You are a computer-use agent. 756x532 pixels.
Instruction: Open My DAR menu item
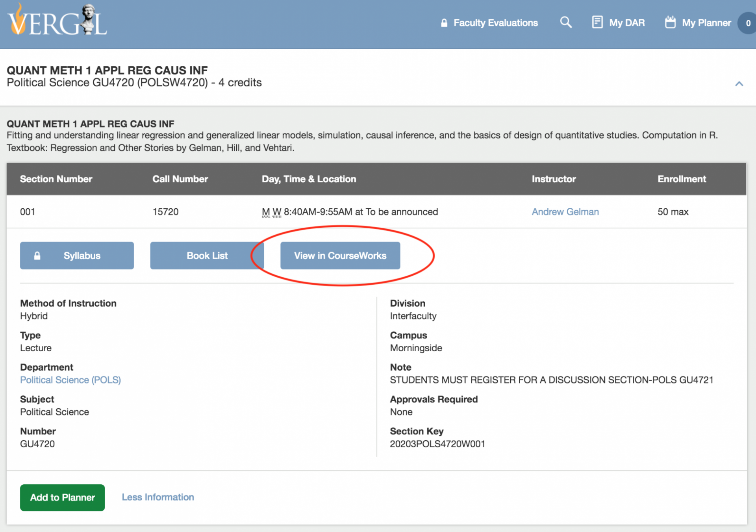pos(627,23)
